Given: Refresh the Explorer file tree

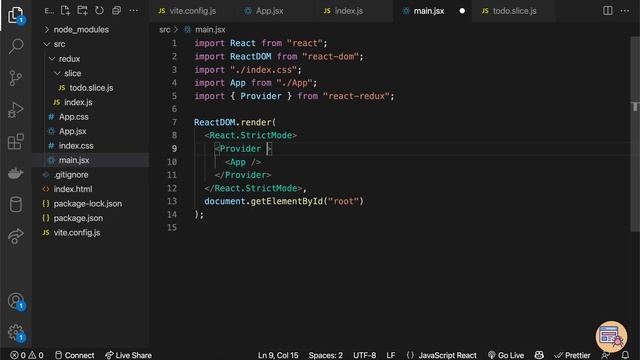Looking at the screenshot, I should (x=99, y=11).
